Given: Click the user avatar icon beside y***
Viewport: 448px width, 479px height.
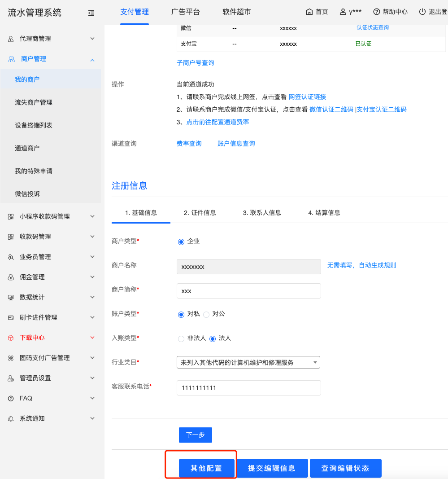Looking at the screenshot, I should 343,12.
